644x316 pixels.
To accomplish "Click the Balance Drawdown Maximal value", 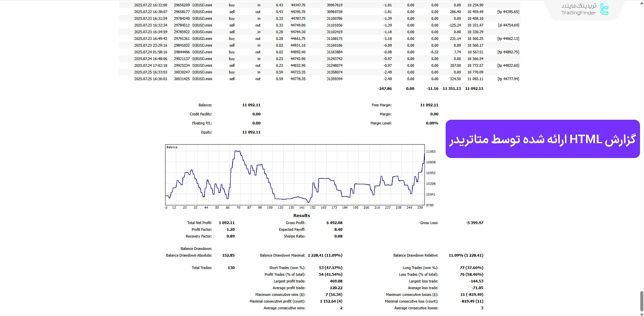I will [x=325, y=255].
